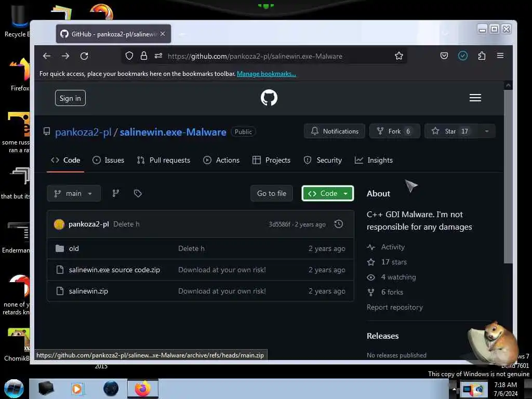Go forward with the browser forward arrow
Screen dimensions: 532x399
(x=65, y=56)
